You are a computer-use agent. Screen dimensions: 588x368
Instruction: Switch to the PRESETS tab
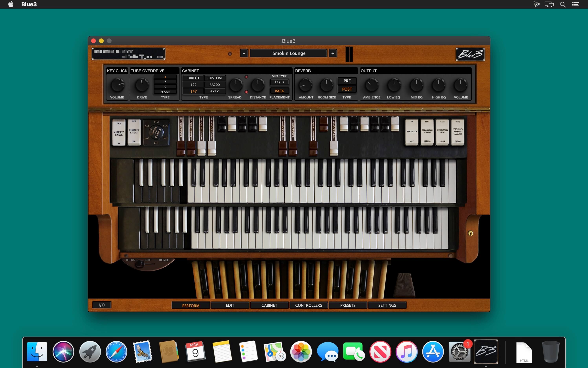[x=348, y=305]
